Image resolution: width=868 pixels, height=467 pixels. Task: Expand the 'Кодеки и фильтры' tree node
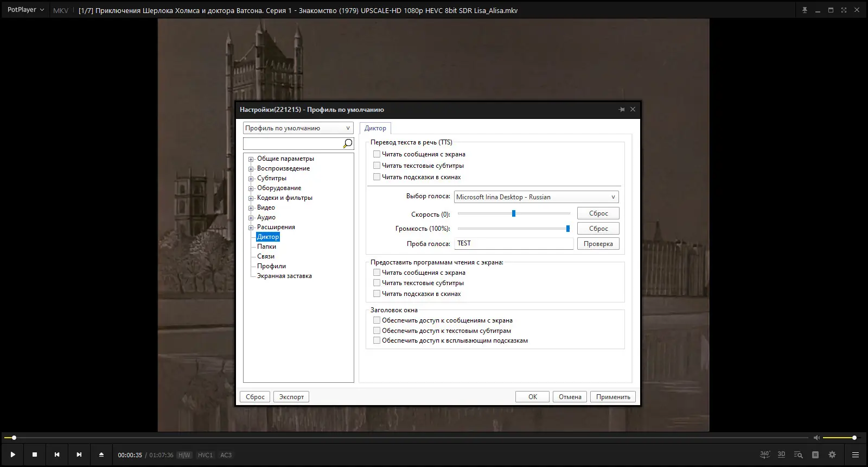pyautogui.click(x=251, y=198)
